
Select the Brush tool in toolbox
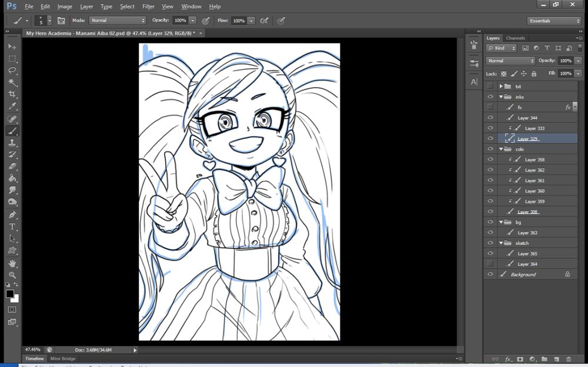(x=12, y=131)
